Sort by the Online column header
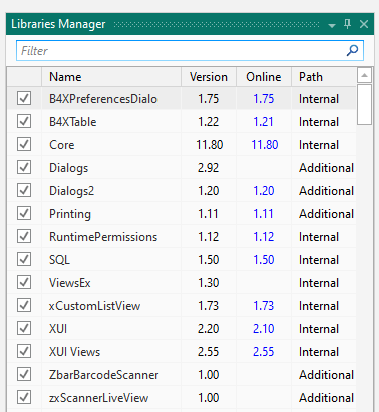 pyautogui.click(x=264, y=77)
